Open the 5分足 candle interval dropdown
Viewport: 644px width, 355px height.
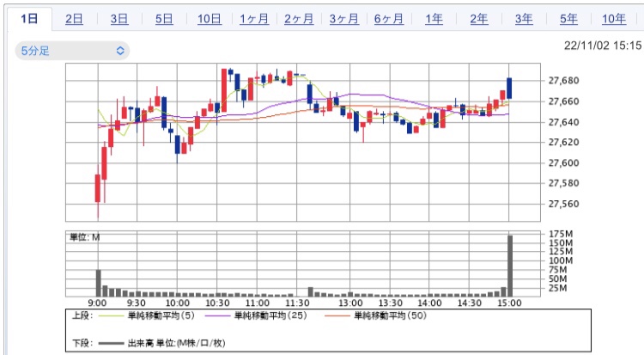click(x=73, y=51)
